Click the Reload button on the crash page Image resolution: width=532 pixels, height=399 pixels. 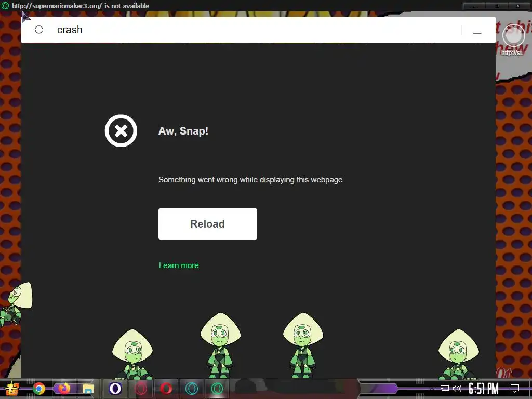[x=208, y=224]
